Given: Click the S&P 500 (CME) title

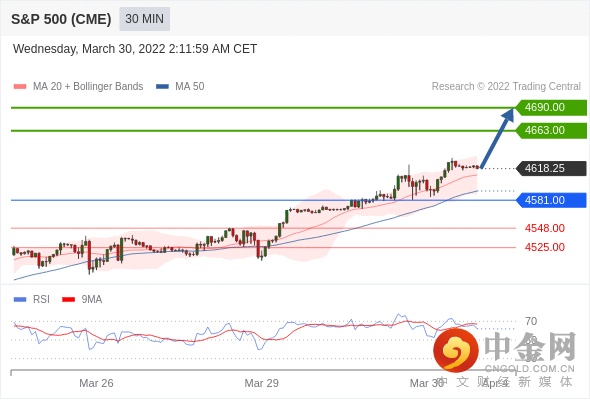Looking at the screenshot, I should click(61, 19).
